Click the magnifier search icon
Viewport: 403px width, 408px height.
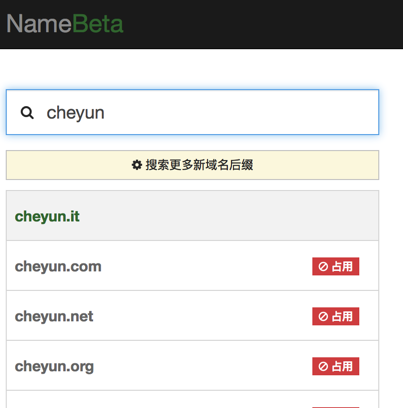[x=27, y=113]
